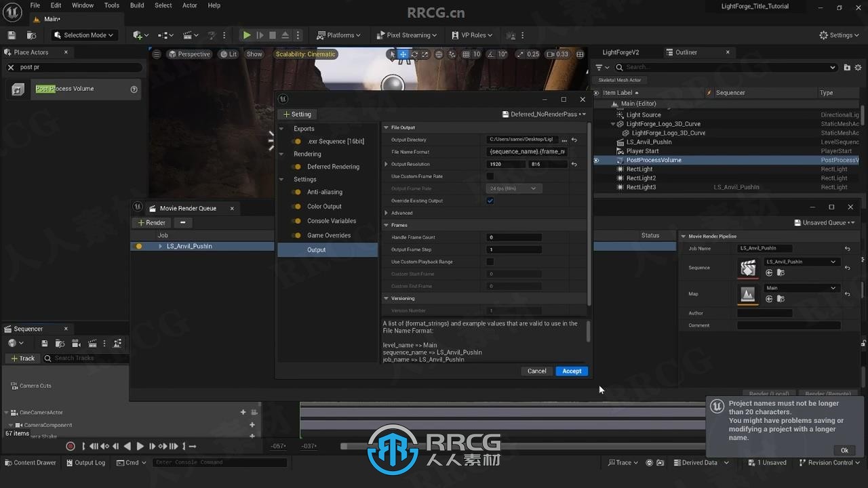The height and width of the screenshot is (488, 868).
Task: Toggle the .exr Sequence [16bit] setting switch
Action: coord(296,141)
